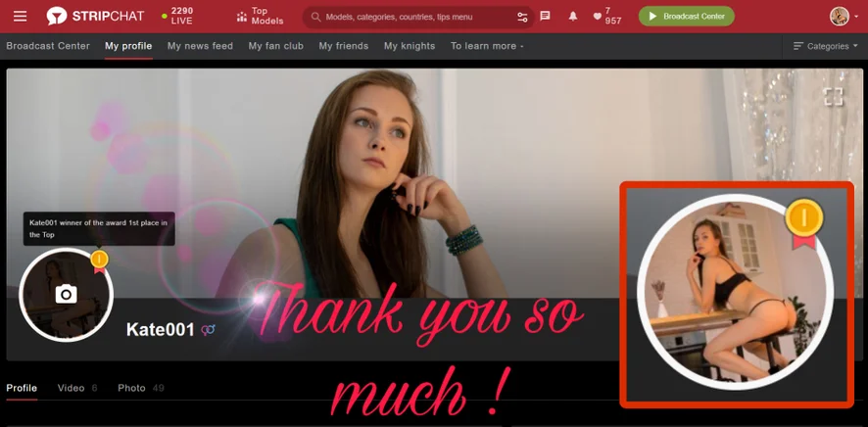The height and width of the screenshot is (427, 868).
Task: Open the My fan club tab
Action: click(x=275, y=46)
